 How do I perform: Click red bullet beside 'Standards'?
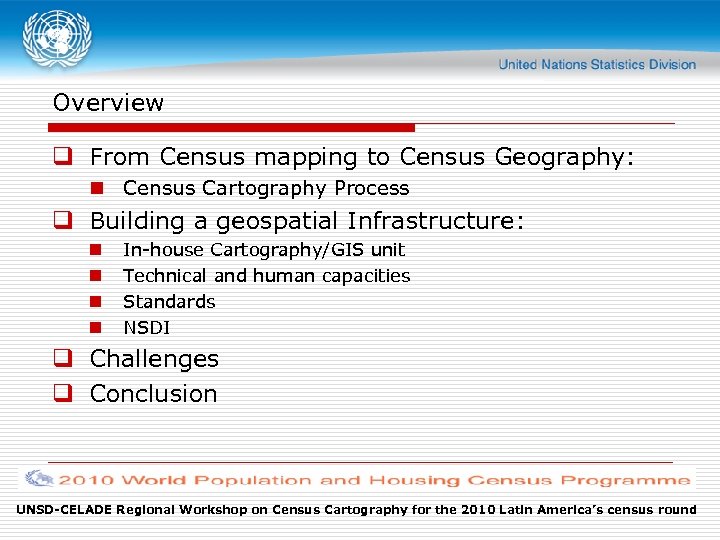(96, 302)
